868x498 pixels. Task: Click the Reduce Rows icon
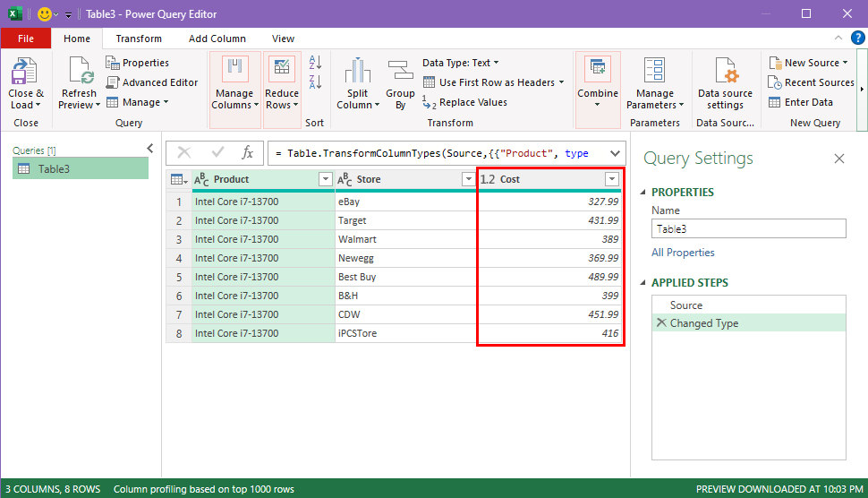[x=282, y=69]
